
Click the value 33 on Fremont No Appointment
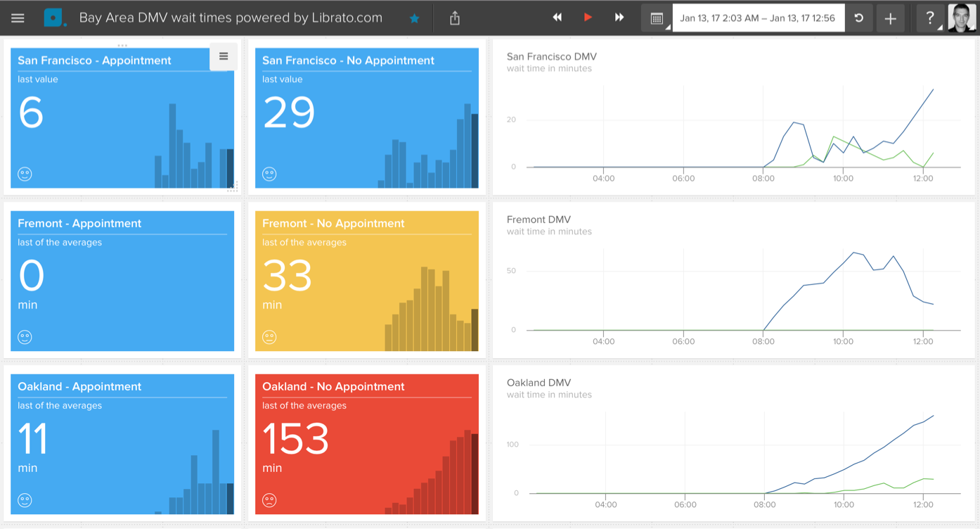(288, 276)
